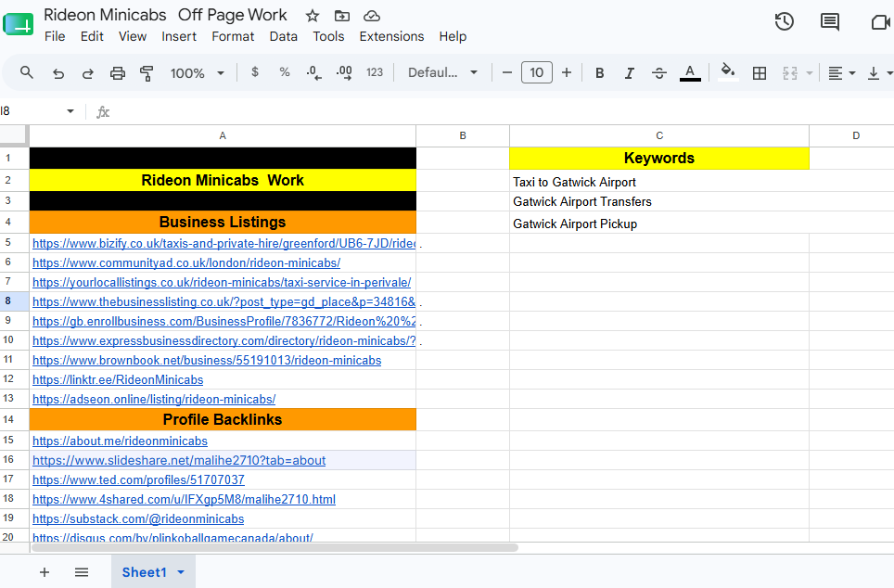Image resolution: width=894 pixels, height=588 pixels.
Task: Select the Keywords header cell
Action: coord(659,158)
